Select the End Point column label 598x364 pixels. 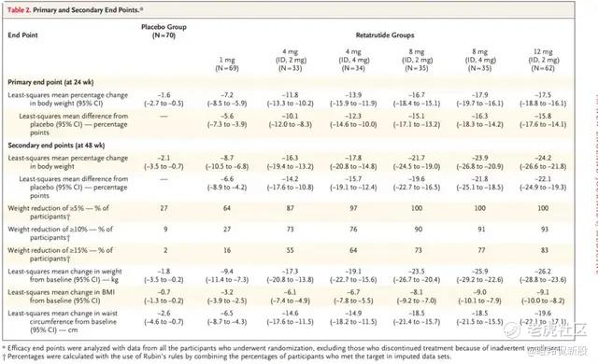coord(22,35)
